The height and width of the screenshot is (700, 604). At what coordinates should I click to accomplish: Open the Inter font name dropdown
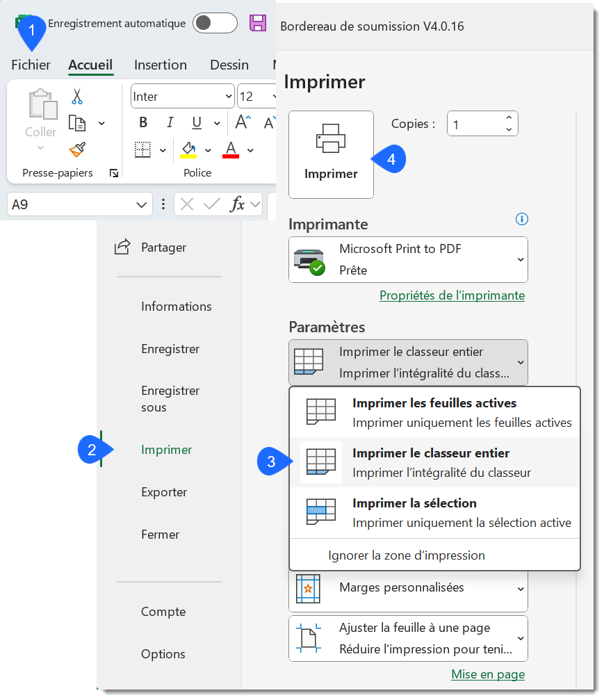[x=182, y=96]
